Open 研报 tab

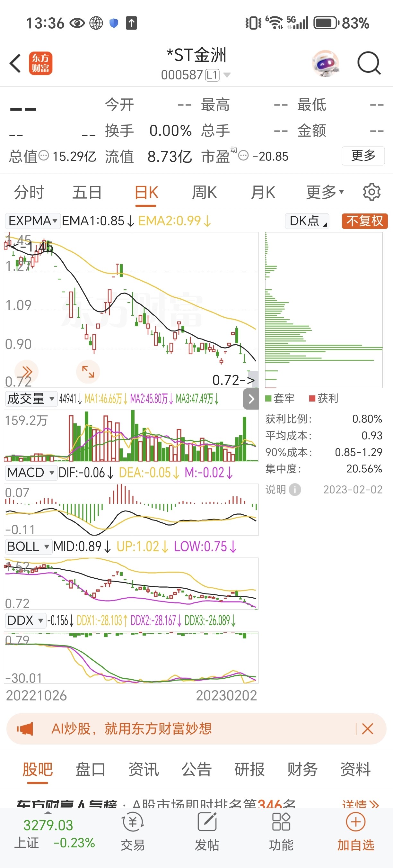tap(249, 769)
